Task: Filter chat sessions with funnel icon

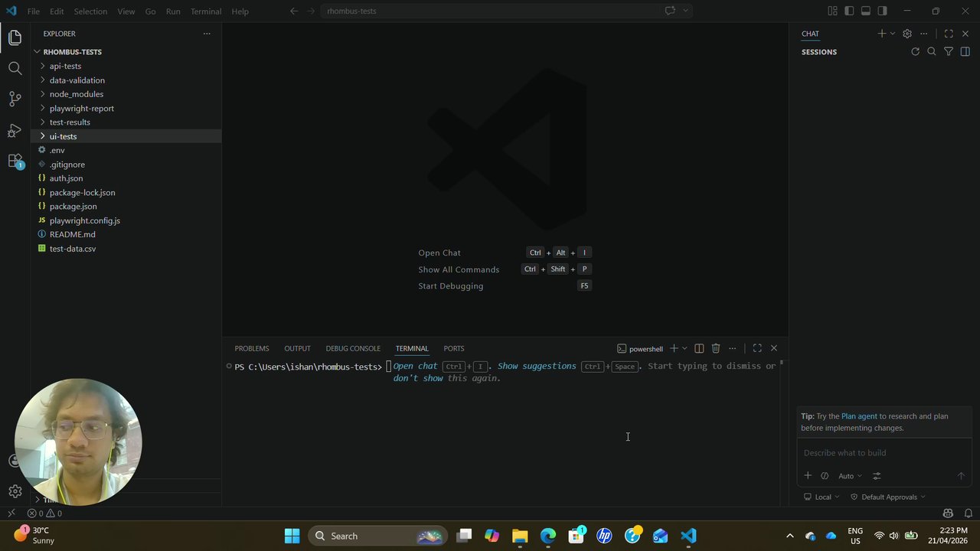Action: tap(949, 52)
